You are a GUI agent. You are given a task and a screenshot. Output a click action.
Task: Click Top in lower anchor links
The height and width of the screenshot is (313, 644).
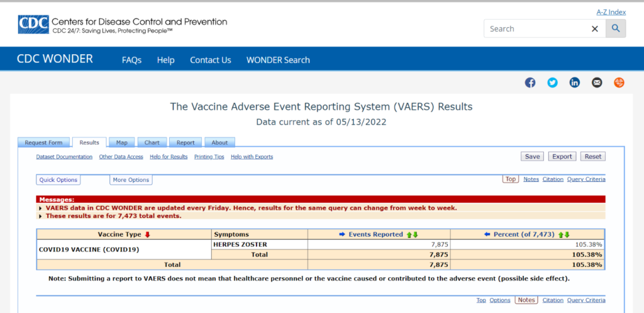pyautogui.click(x=481, y=300)
